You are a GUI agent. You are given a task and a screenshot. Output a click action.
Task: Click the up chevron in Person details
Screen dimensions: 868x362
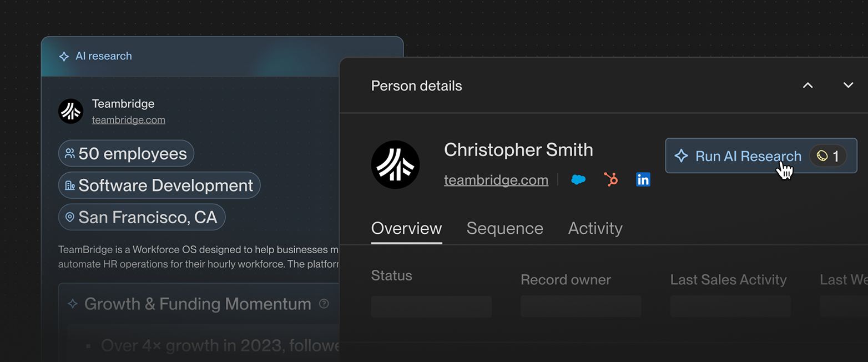point(808,86)
